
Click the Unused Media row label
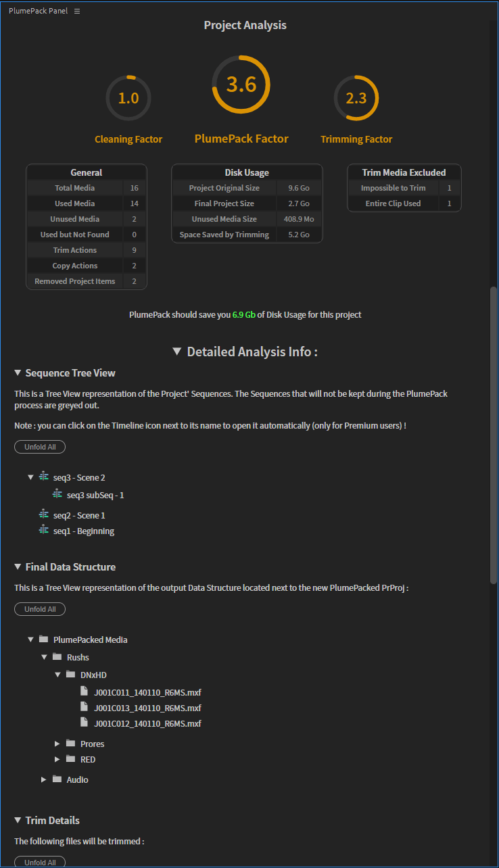point(75,219)
